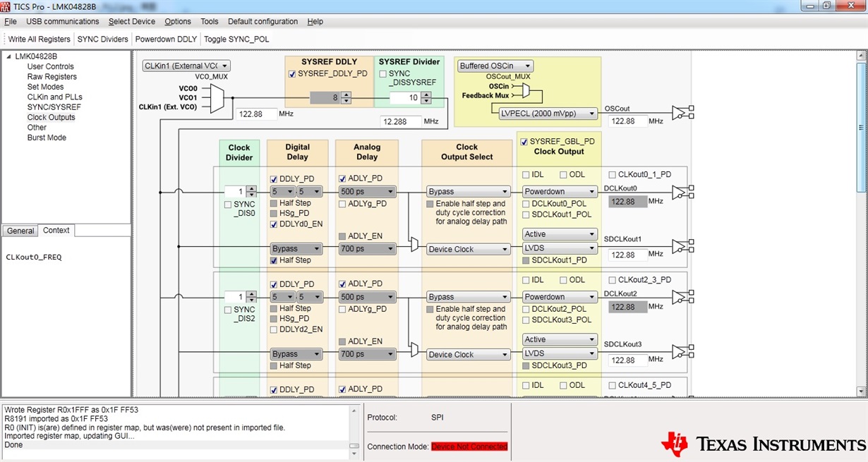Screen dimensions: 868x462
Task: Open DCLKout0 500 ps analog delay dropdown
Action: coord(367,191)
